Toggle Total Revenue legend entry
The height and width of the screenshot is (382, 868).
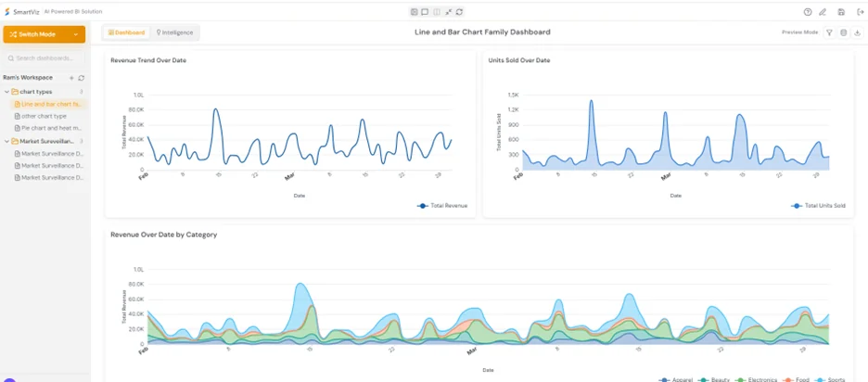tap(442, 206)
